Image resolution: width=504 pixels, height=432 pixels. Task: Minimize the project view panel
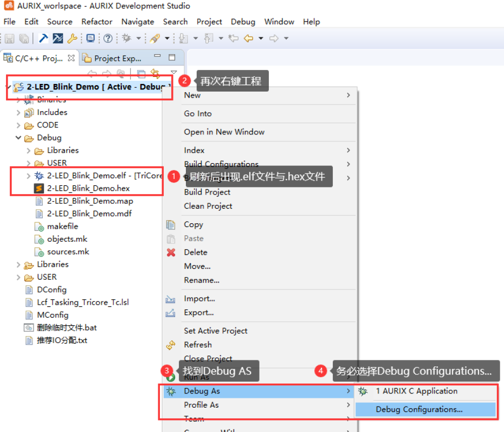(157, 56)
